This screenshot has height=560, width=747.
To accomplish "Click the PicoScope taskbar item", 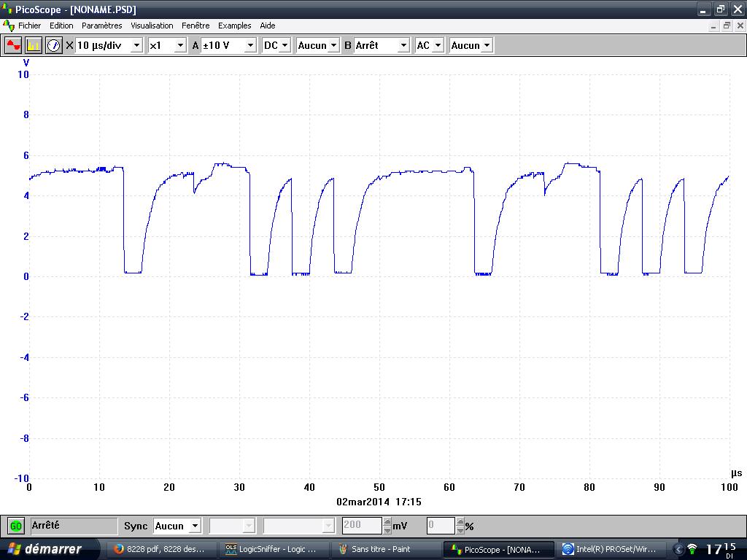I will tap(498, 549).
